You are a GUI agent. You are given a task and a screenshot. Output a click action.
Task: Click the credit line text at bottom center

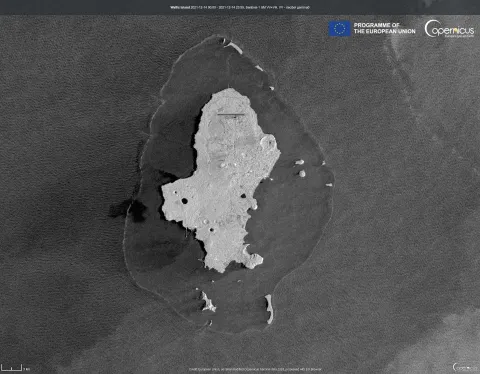click(x=255, y=369)
